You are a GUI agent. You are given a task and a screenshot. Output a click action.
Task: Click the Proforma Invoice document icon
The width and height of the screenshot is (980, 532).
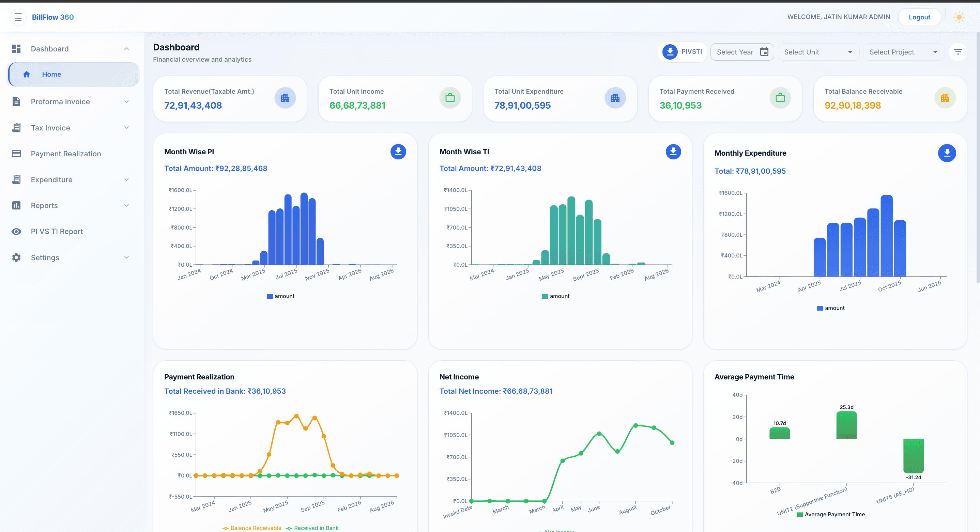(x=16, y=101)
